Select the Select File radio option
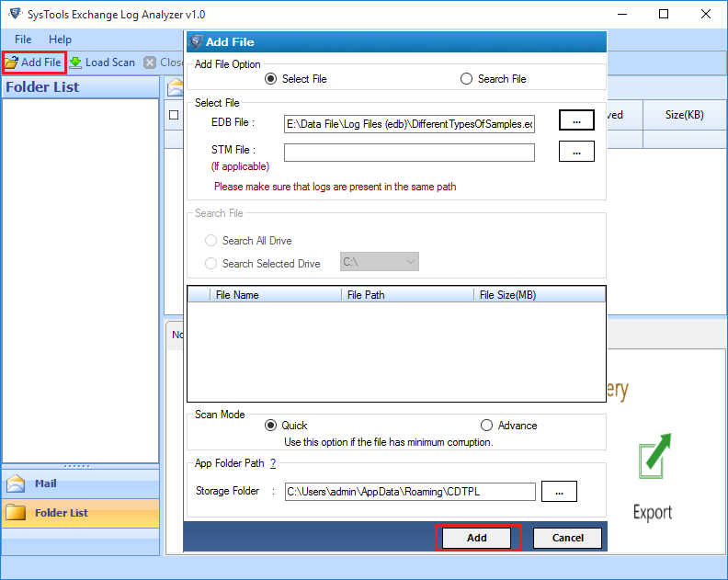Viewport: 728px width, 580px height. (296, 79)
